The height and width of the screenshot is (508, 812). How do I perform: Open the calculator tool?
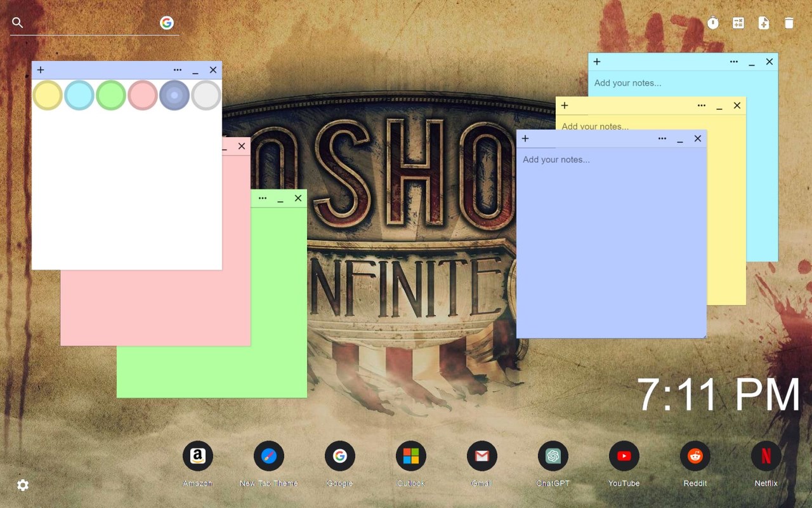tap(738, 23)
